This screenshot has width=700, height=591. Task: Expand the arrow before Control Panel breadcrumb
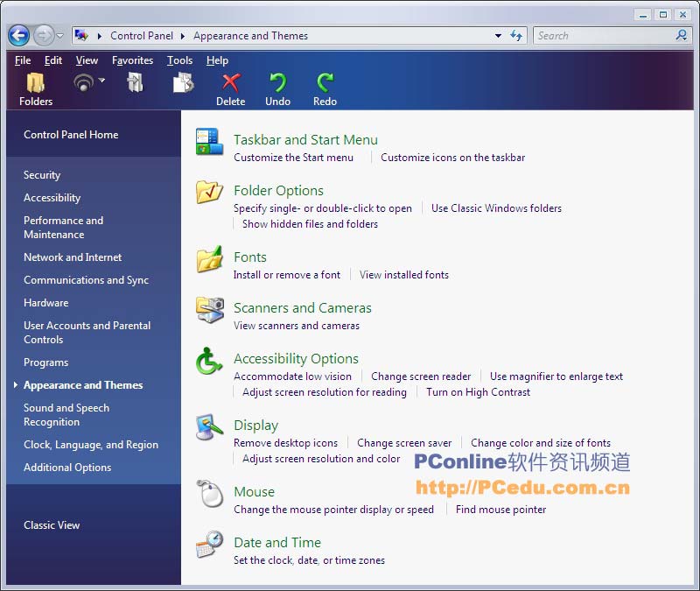(x=100, y=36)
